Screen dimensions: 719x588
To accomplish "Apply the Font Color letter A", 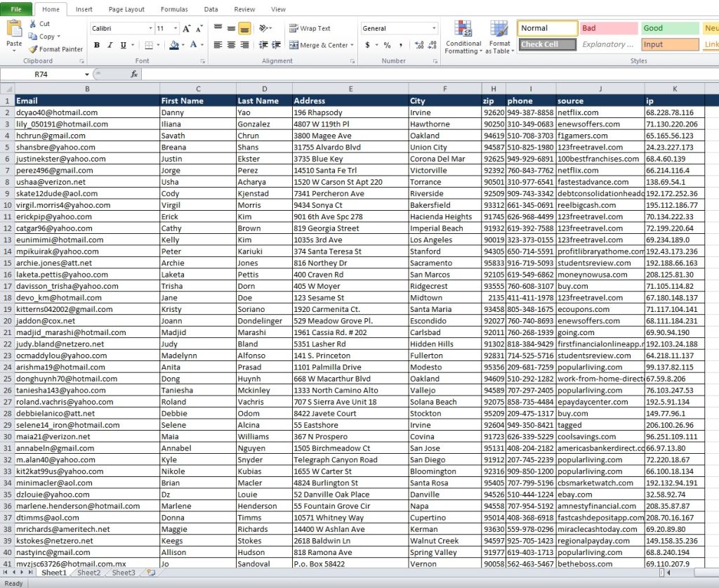I will pyautogui.click(x=194, y=45).
